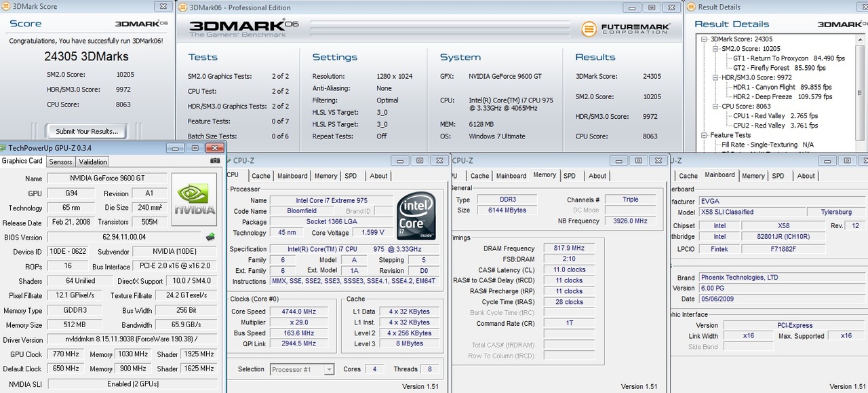This screenshot has height=393, width=868.
Task: Open About tab in the CPU-Z mainboard window
Action: 806,176
